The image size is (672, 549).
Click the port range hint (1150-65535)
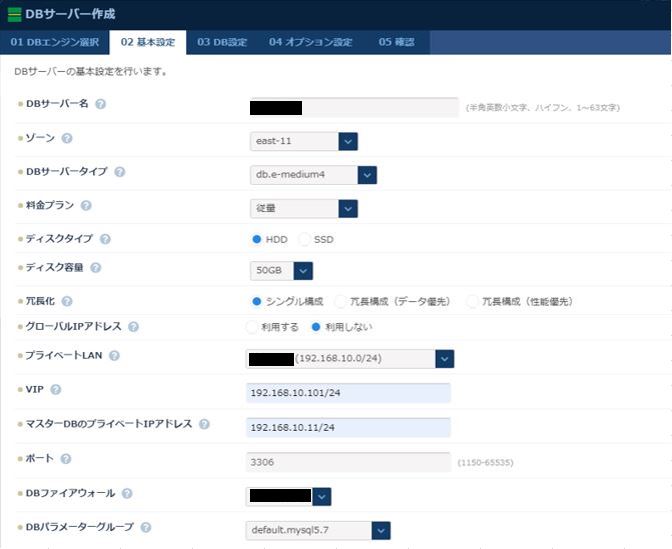point(486,462)
